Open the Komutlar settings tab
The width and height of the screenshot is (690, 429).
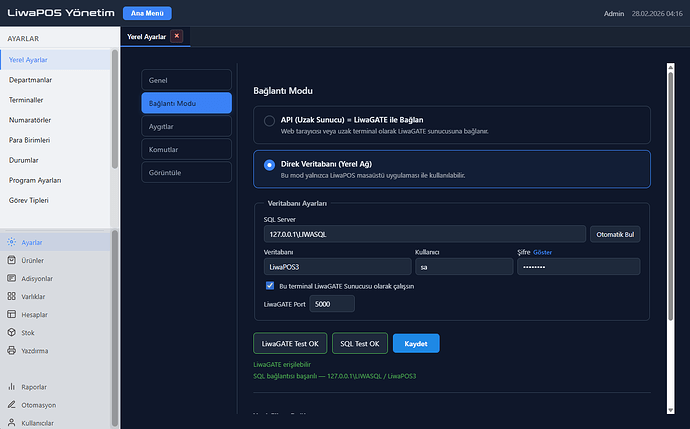coord(186,150)
